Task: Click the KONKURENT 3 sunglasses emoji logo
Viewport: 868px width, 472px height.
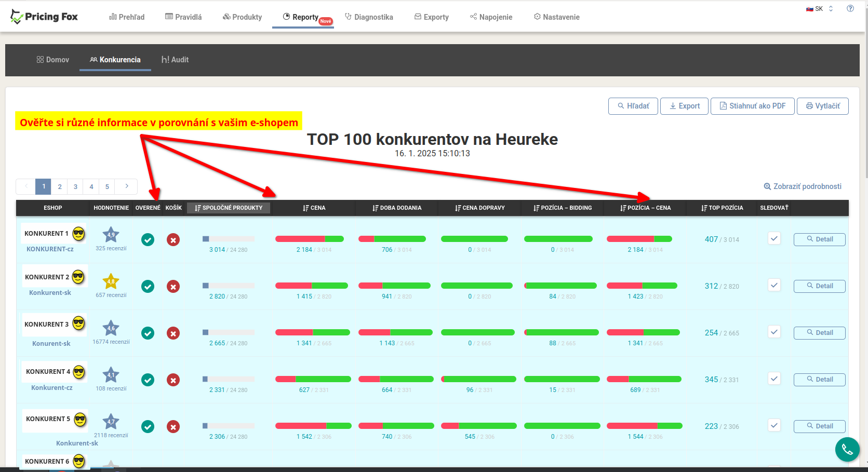Action: click(78, 323)
